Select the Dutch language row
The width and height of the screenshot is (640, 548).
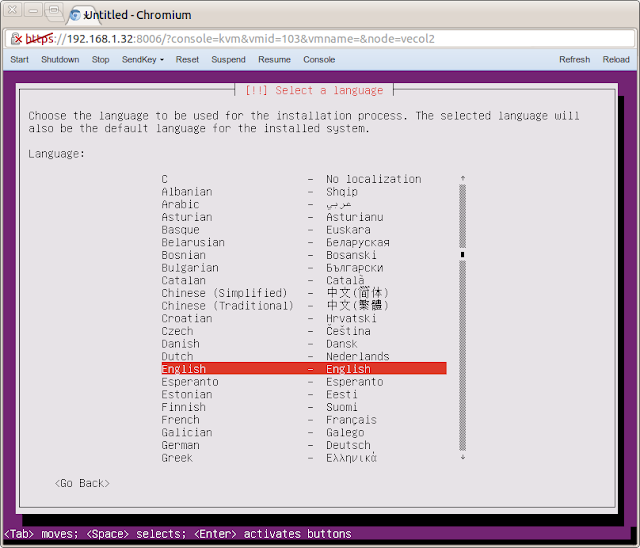click(x=304, y=356)
